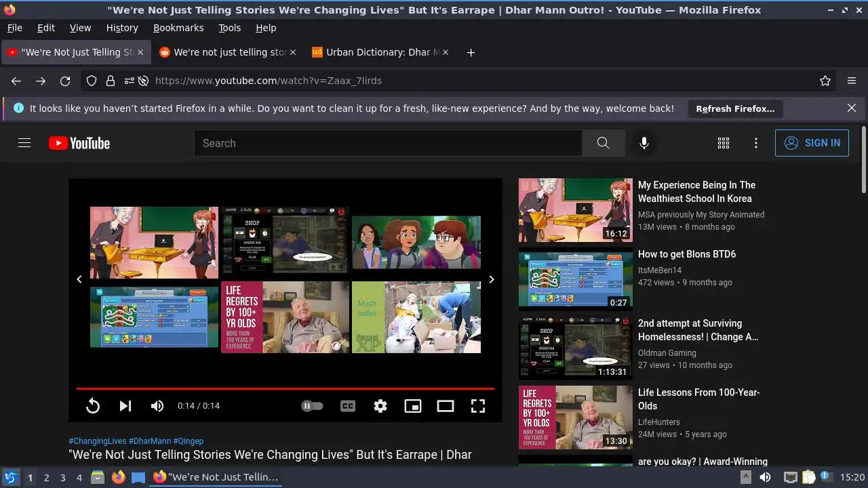
Task: Click the Refresh Firefox button
Action: 735,108
